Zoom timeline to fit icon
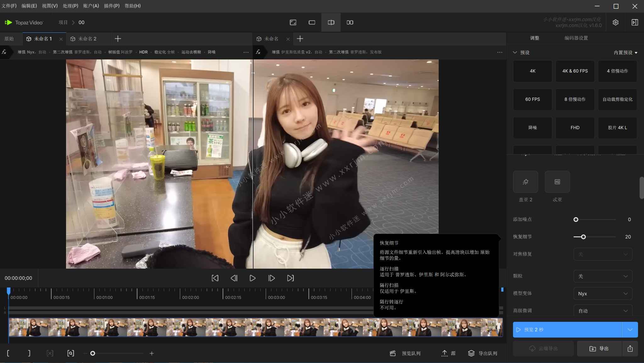The height and width of the screenshot is (363, 644). coord(71,353)
